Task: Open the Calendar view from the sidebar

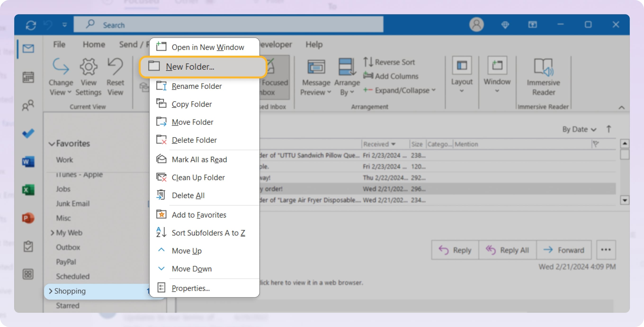Action: click(28, 77)
